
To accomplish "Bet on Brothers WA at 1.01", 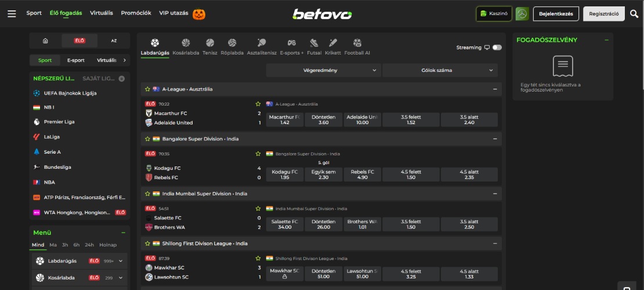I will (x=362, y=224).
